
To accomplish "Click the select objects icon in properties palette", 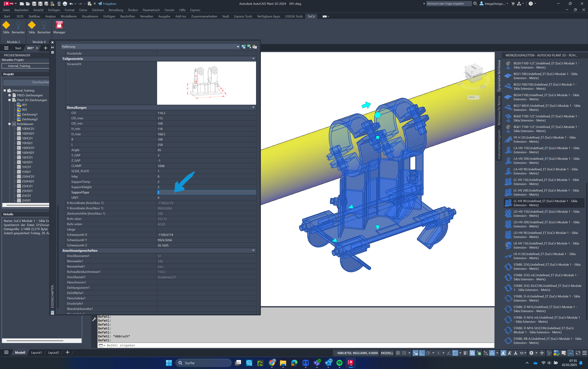I will coord(249,47).
